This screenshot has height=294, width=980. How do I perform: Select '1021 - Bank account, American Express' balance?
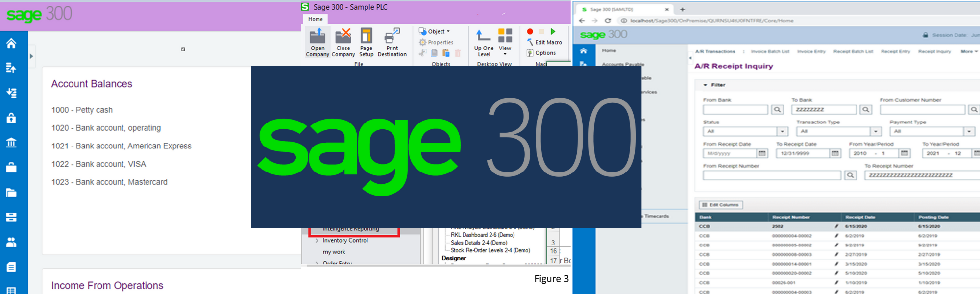click(x=122, y=146)
